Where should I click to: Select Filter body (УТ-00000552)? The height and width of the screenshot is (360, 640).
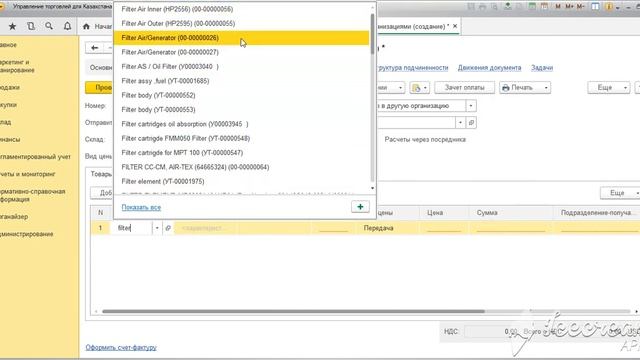pos(242,95)
